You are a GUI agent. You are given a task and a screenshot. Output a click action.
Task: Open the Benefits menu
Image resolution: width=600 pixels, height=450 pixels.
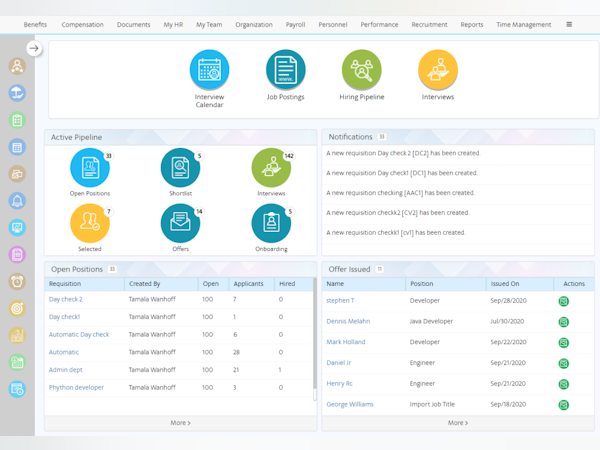tap(35, 24)
